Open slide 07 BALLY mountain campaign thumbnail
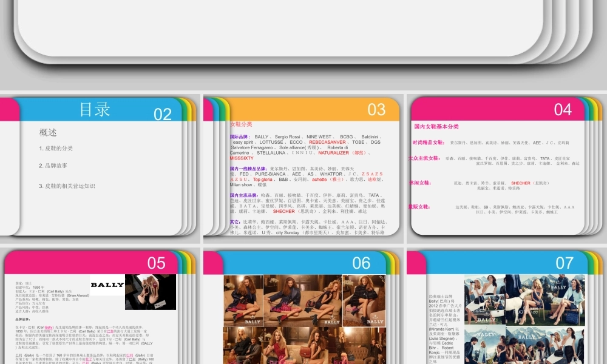 [x=506, y=307]
